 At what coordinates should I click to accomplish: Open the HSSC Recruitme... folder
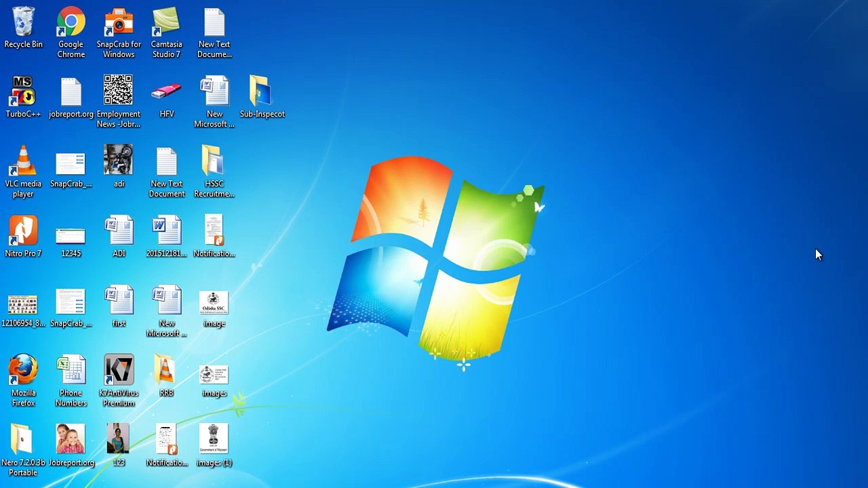click(x=214, y=172)
